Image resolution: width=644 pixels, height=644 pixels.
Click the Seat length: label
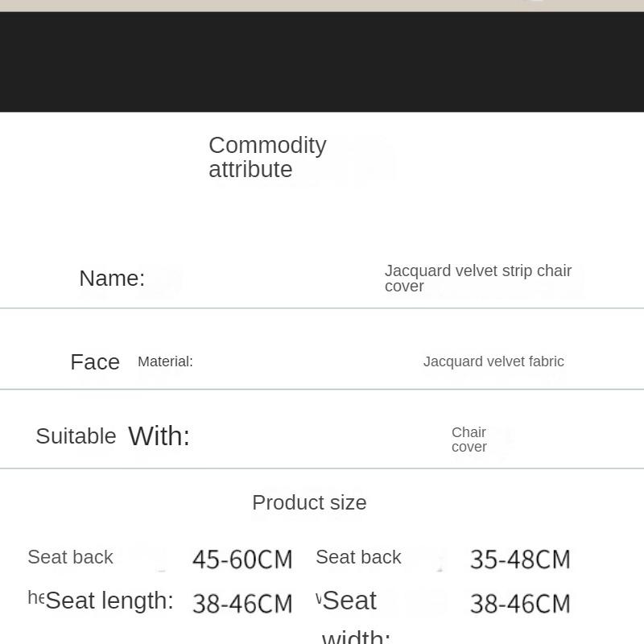pos(109,601)
